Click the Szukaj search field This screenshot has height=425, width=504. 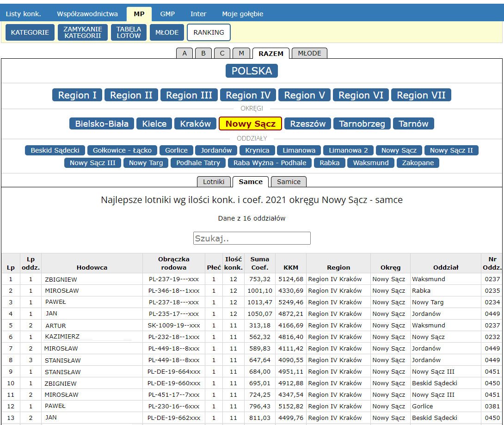[x=252, y=238]
